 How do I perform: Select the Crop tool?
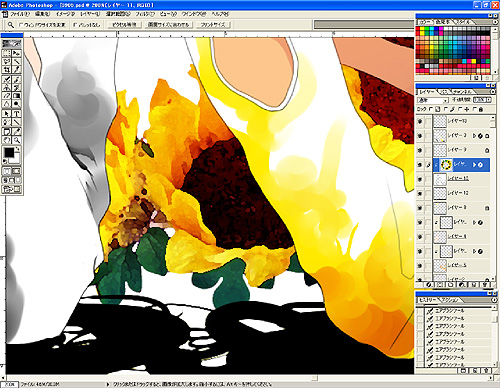[7, 70]
